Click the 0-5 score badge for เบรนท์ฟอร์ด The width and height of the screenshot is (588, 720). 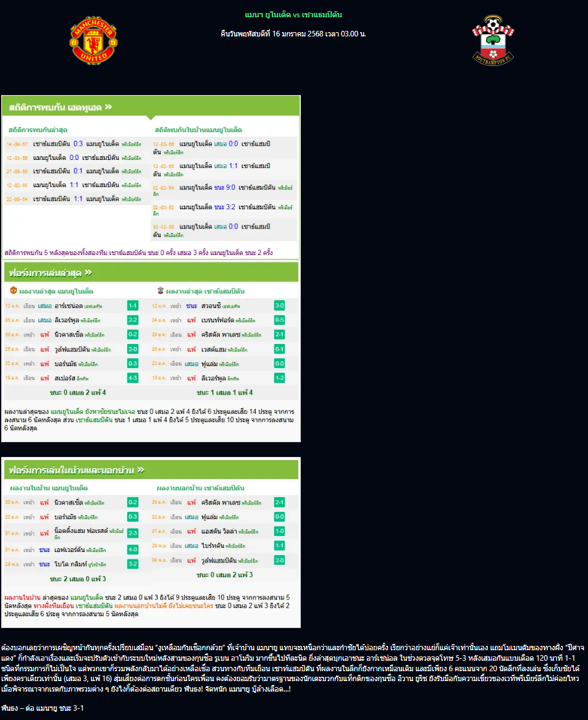[x=279, y=320]
